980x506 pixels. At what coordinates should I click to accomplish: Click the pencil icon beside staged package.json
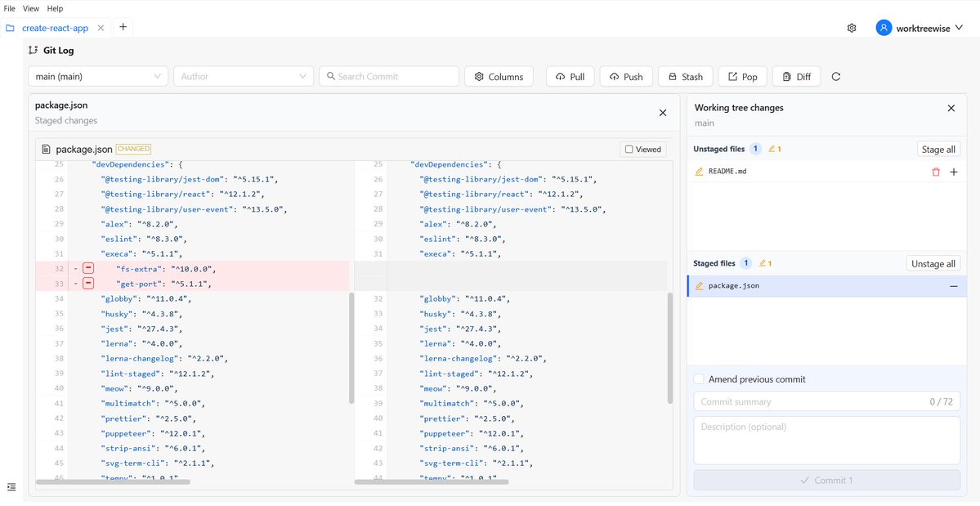coord(700,285)
